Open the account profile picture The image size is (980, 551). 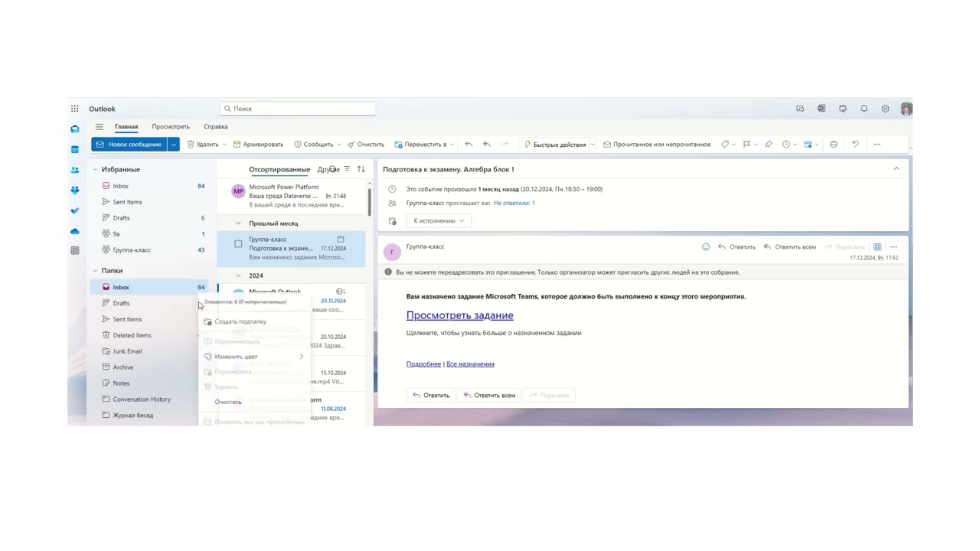tap(906, 109)
